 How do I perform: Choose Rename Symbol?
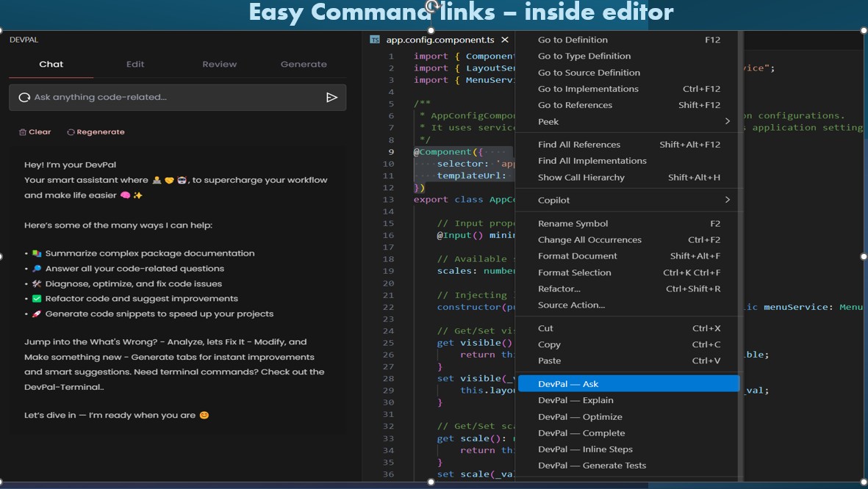pyautogui.click(x=629, y=223)
